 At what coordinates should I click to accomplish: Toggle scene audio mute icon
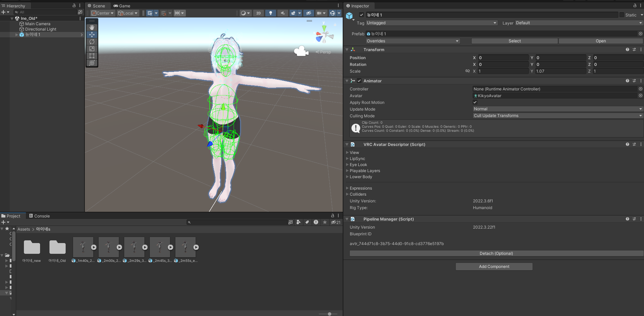tap(283, 13)
